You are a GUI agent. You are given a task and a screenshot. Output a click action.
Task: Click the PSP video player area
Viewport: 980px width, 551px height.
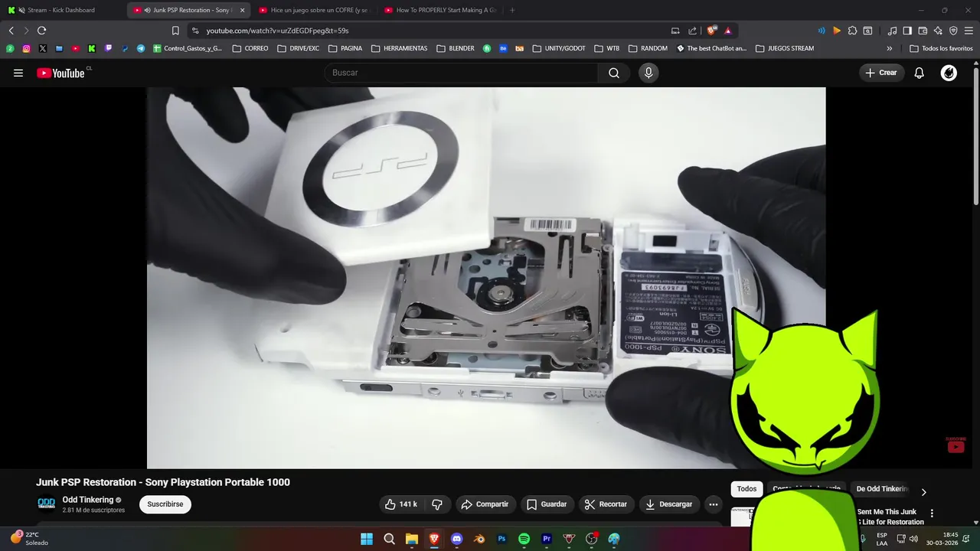tap(486, 277)
